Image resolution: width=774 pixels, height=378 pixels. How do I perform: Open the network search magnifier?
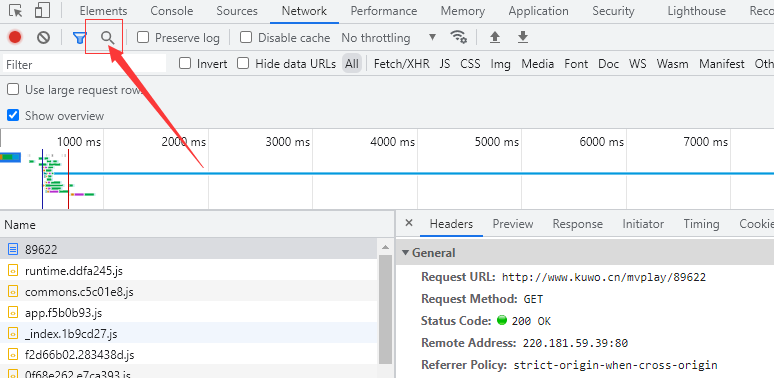pyautogui.click(x=108, y=38)
